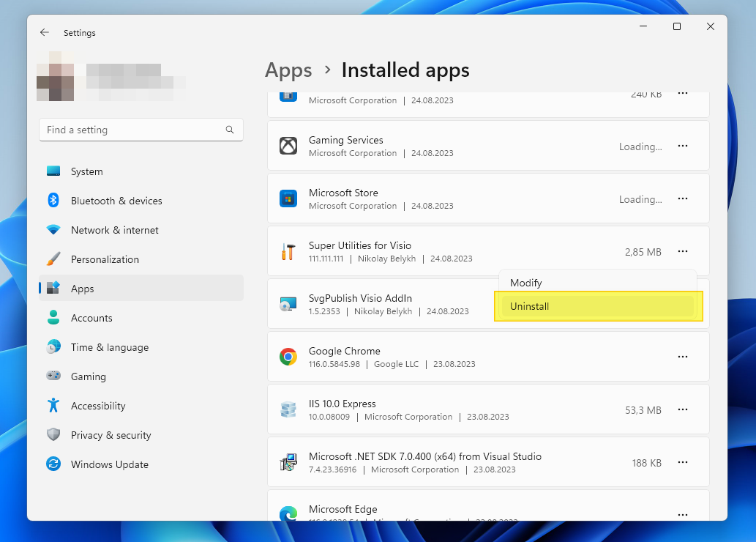The width and height of the screenshot is (756, 542).
Task: Click the System monitor icon
Action: (53, 171)
